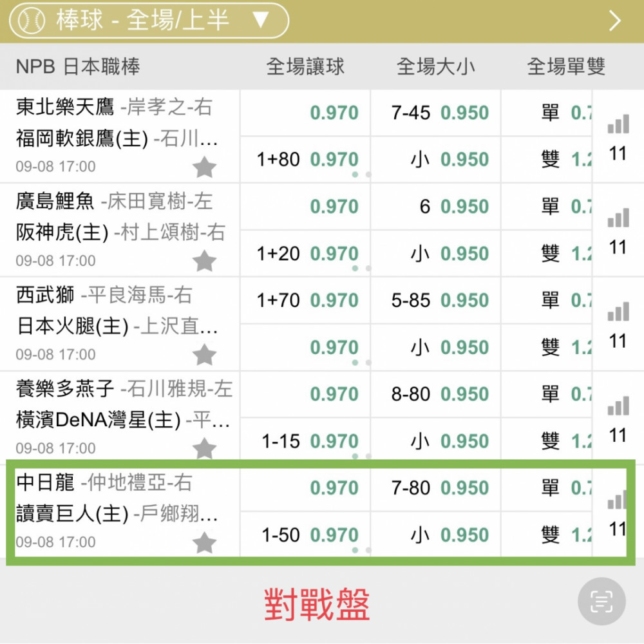Choose over 7-80 in 中日龍 match
644x644 pixels.
click(436, 488)
